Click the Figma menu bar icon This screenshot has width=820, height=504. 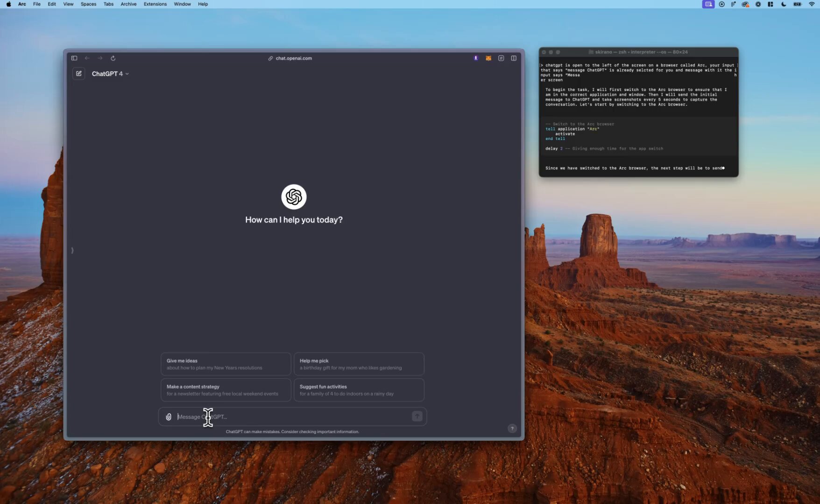pyautogui.click(x=733, y=4)
